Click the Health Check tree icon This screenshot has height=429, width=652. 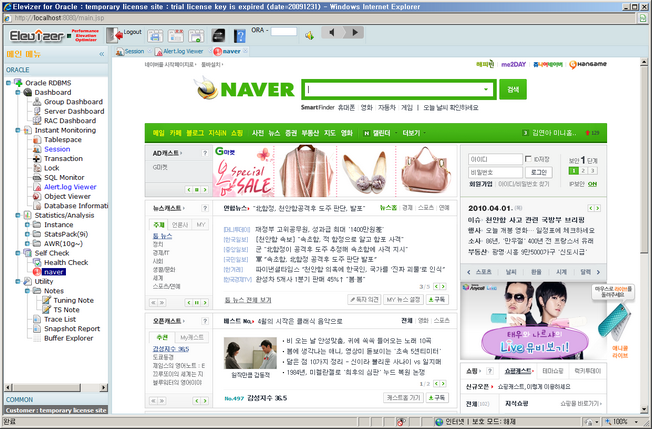37,262
